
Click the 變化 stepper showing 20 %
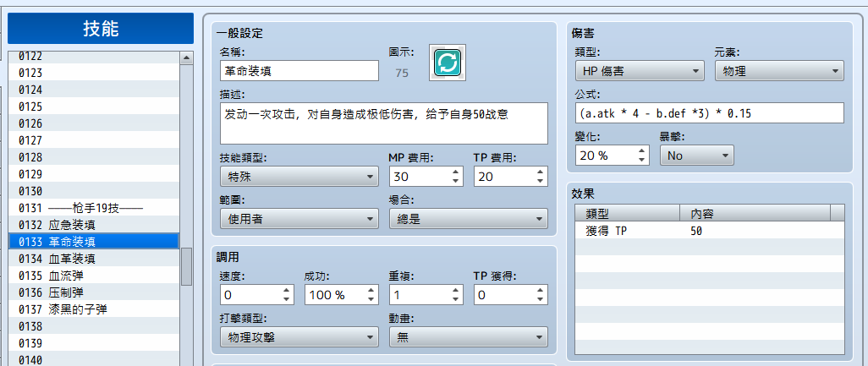613,156
